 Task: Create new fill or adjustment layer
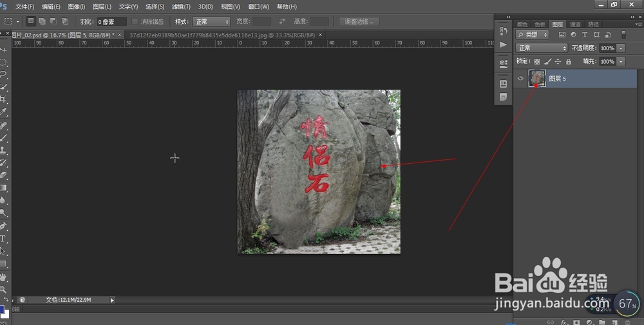589,322
